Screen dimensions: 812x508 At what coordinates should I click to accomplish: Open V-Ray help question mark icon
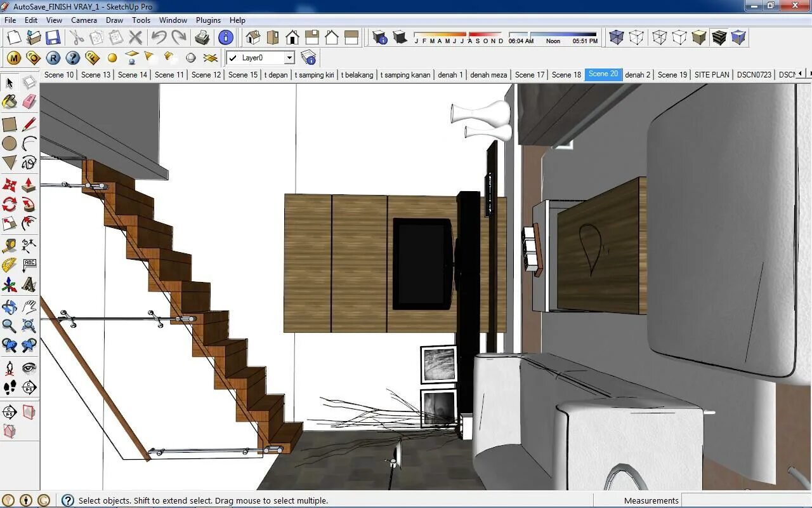click(73, 58)
